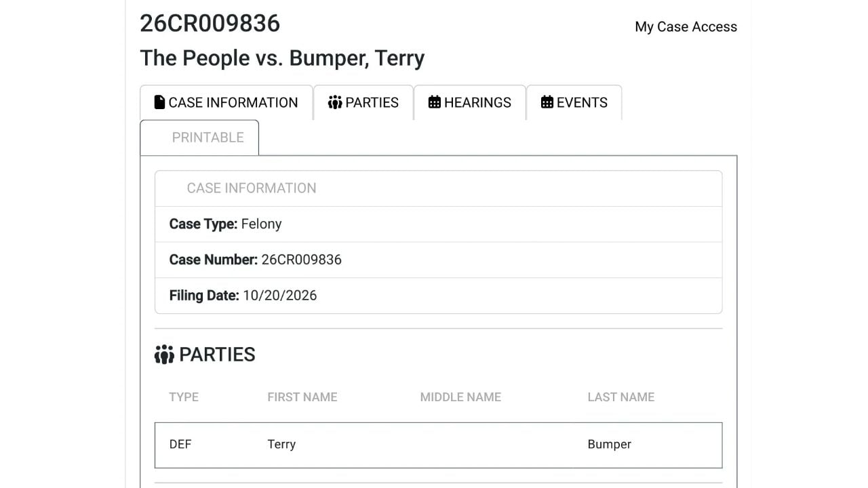Click the Case Type: Felony row
This screenshot has height=488, width=868.
coord(439,224)
